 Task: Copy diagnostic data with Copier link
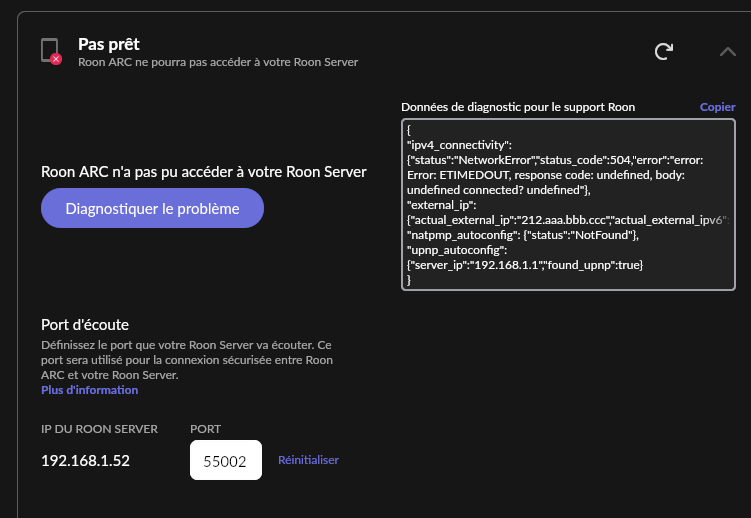(717, 107)
